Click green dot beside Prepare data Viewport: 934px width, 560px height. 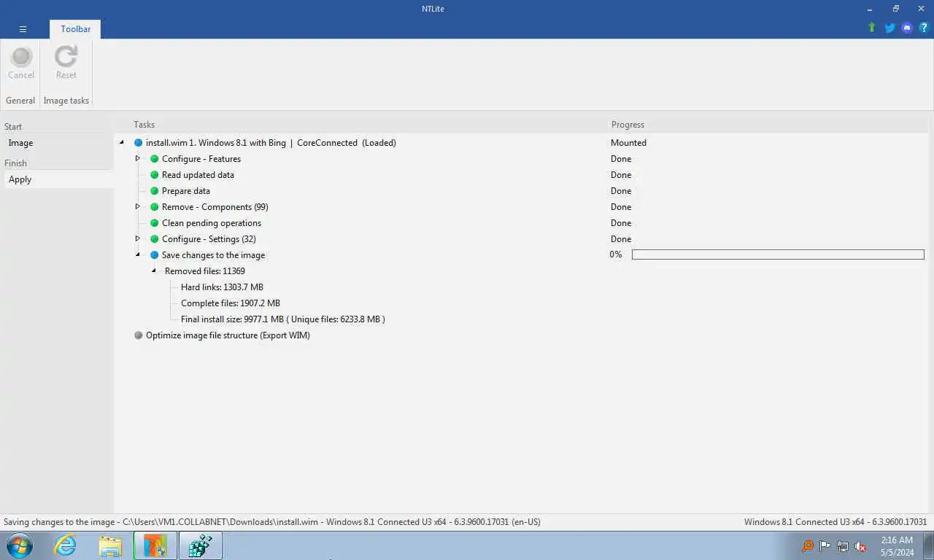click(x=155, y=191)
